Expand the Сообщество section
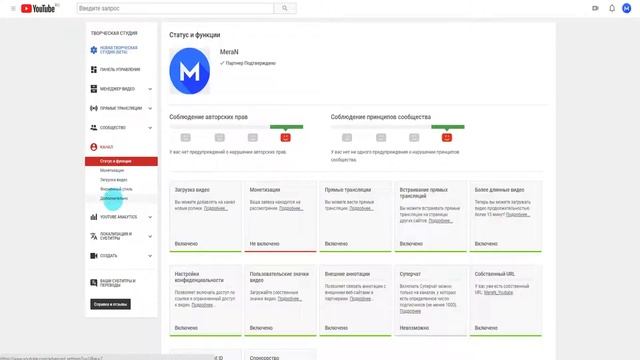 [x=150, y=128]
